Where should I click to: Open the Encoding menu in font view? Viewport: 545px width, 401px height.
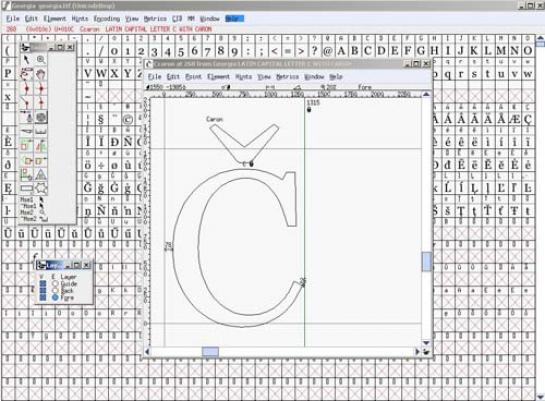coord(106,18)
